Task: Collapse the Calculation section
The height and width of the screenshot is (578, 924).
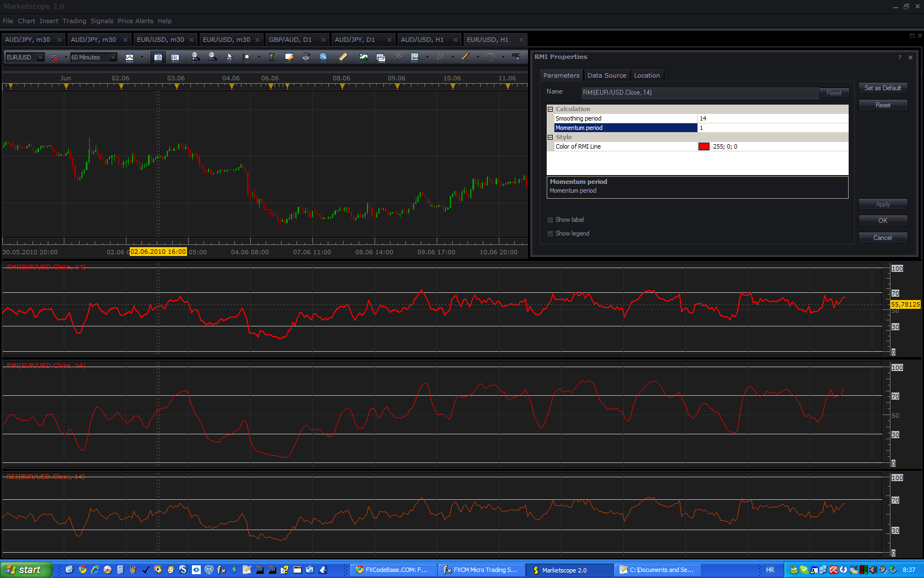Action: point(550,109)
